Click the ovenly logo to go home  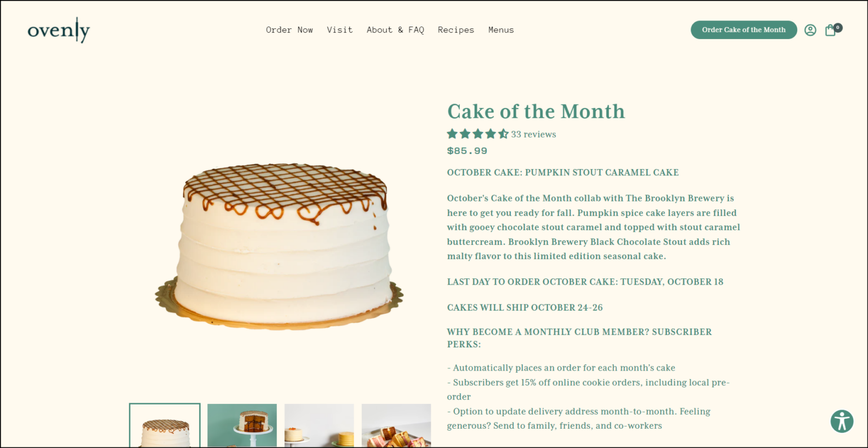pyautogui.click(x=58, y=30)
